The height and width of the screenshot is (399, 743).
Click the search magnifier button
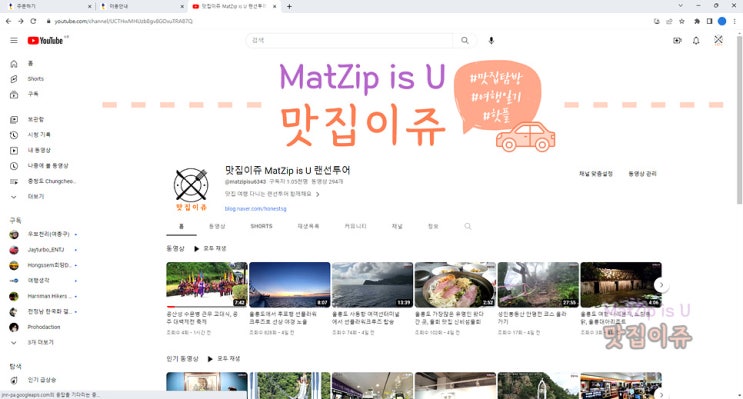tap(465, 40)
